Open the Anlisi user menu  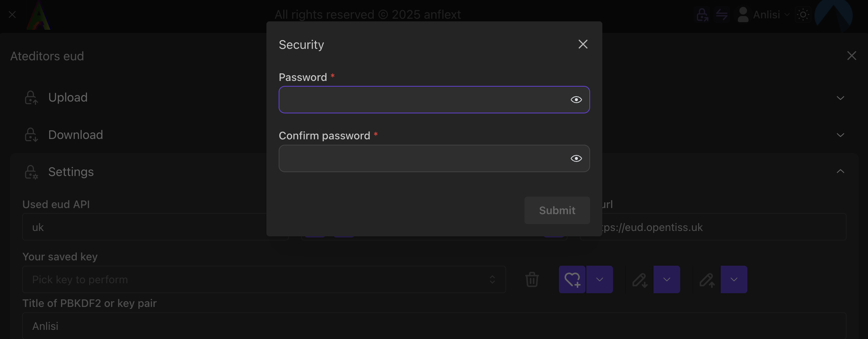point(763,15)
